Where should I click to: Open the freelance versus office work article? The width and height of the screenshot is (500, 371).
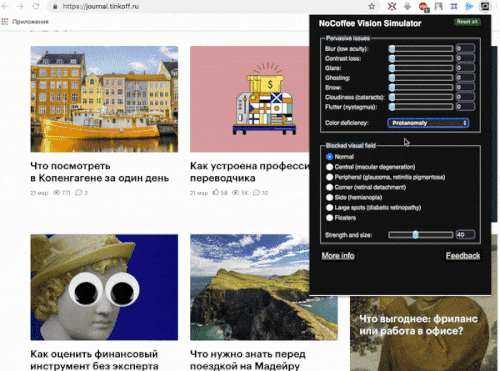point(418,325)
